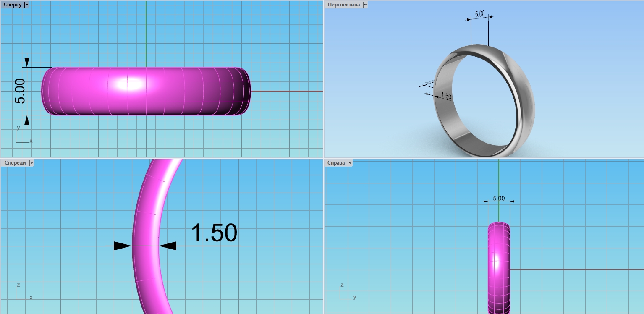
Task: Click the Справа viewport title label
Action: (336, 163)
